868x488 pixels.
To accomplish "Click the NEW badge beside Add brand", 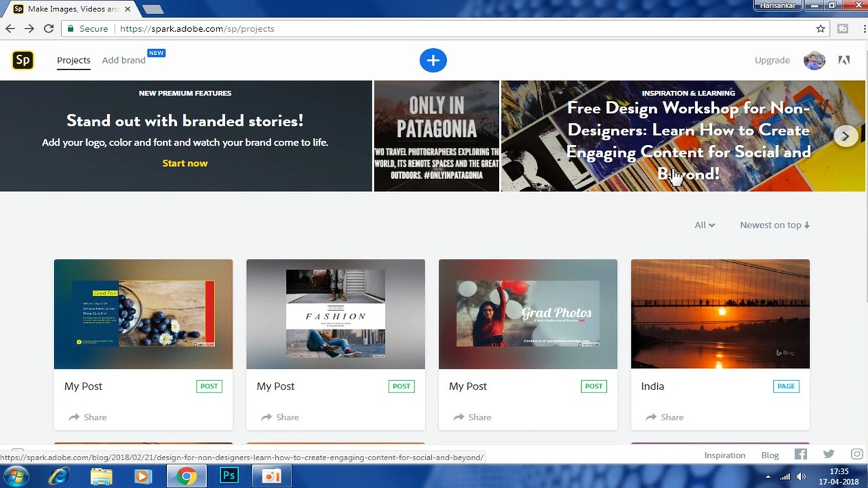I will click(157, 53).
